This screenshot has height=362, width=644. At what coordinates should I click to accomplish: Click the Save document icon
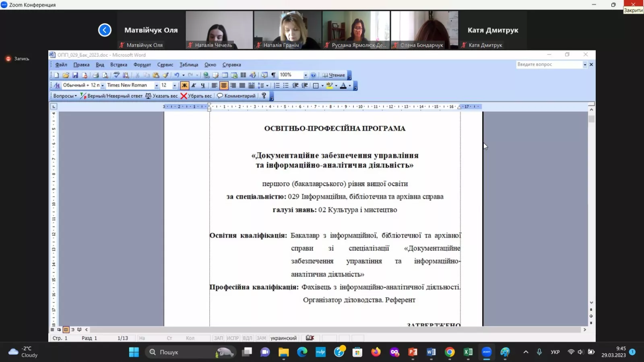(x=75, y=75)
